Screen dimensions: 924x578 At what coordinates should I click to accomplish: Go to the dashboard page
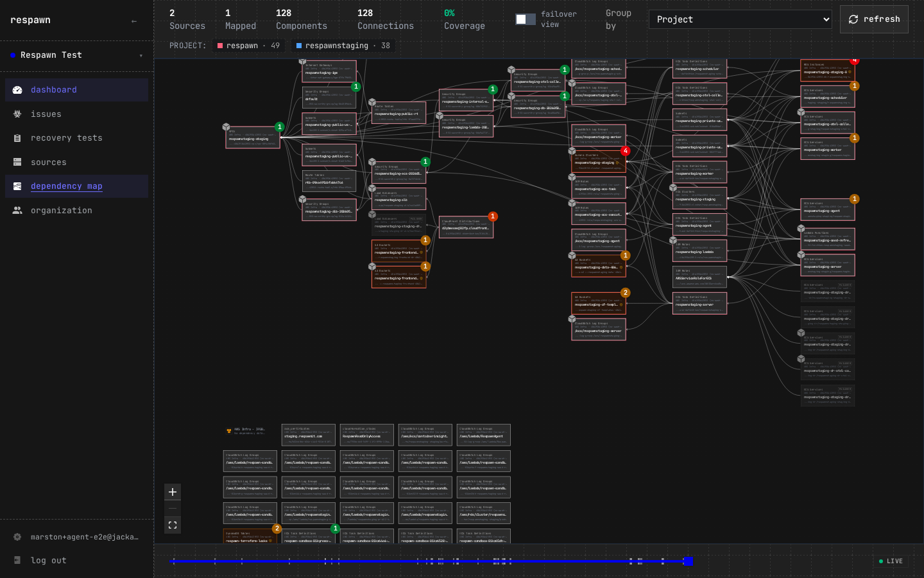76,90
